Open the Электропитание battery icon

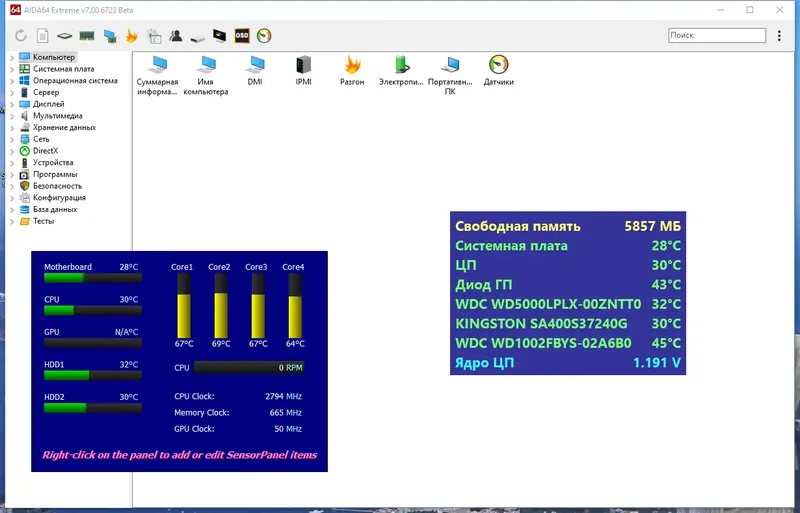401,70
